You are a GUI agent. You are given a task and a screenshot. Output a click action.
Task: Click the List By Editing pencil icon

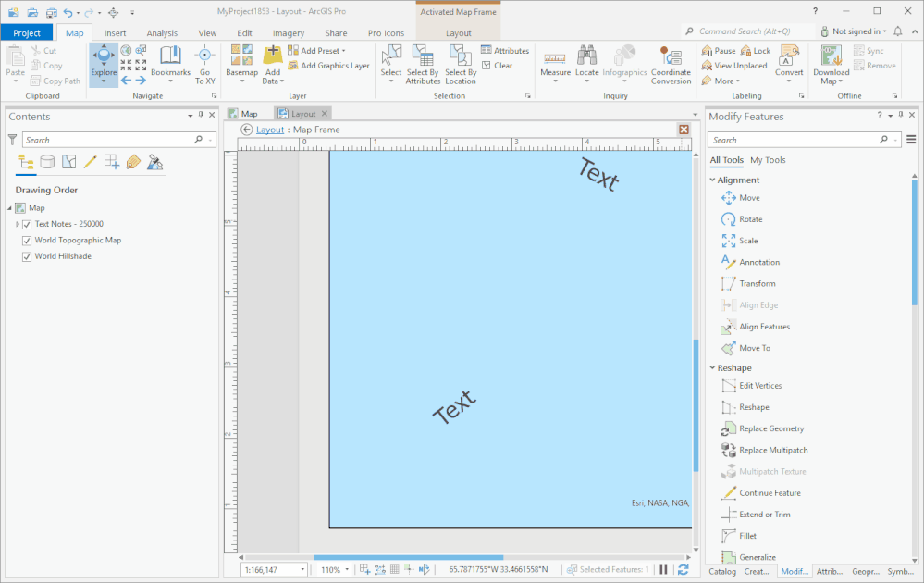pos(90,162)
